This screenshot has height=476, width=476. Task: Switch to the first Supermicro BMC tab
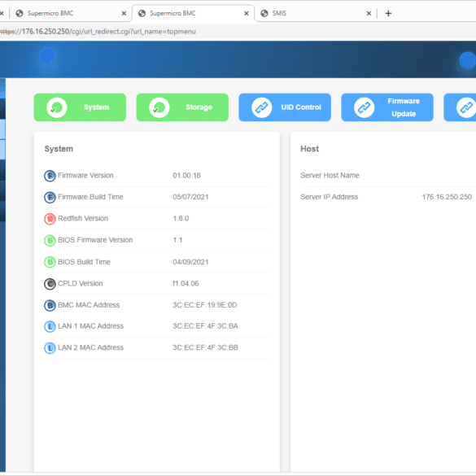pos(70,13)
